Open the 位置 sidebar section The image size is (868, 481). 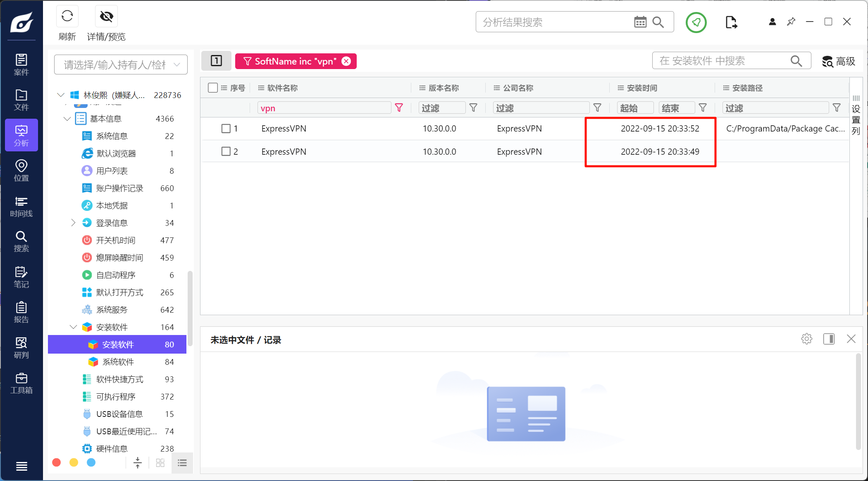(x=21, y=171)
